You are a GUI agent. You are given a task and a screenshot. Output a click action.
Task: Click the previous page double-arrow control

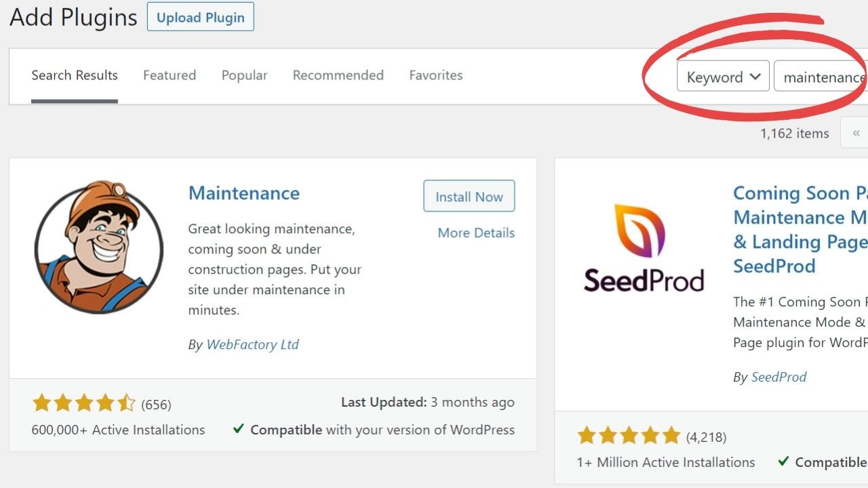tap(855, 132)
